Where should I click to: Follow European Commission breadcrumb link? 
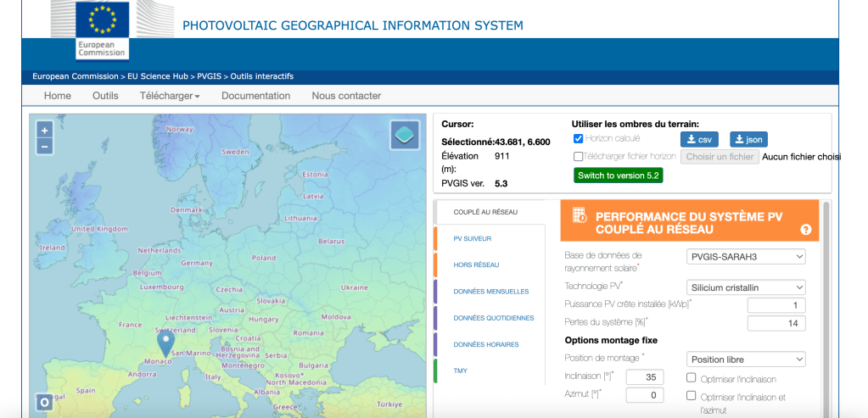(x=76, y=76)
